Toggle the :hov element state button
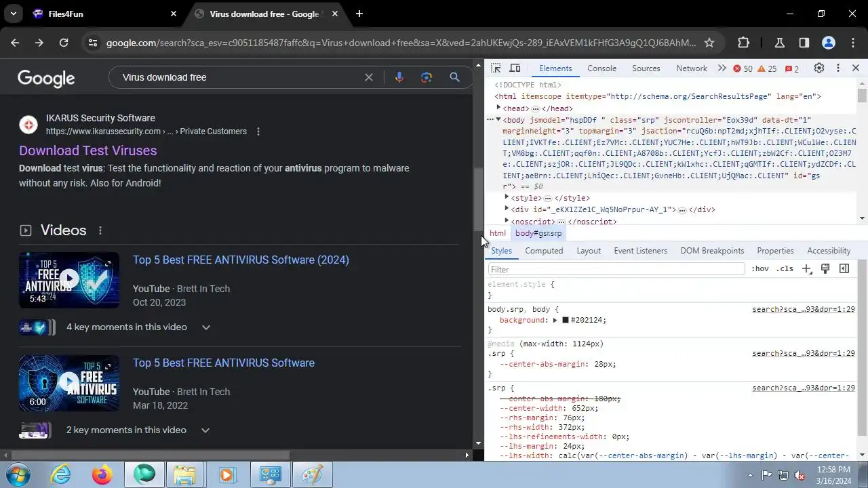The width and height of the screenshot is (868, 488). pyautogui.click(x=760, y=269)
